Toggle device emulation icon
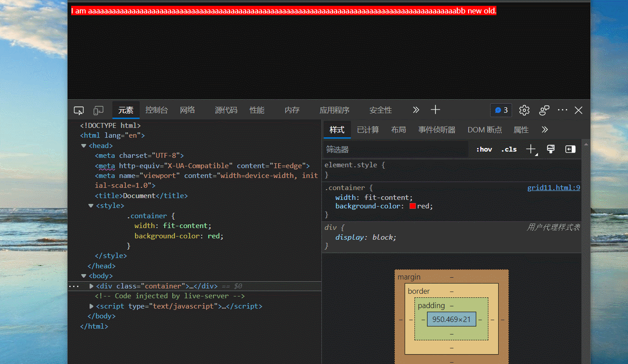This screenshot has width=628, height=364. point(98,110)
